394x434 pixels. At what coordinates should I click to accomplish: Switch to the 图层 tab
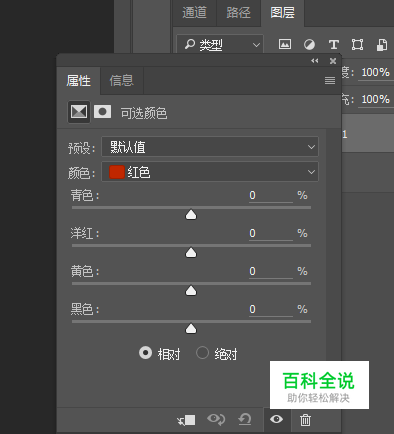282,13
